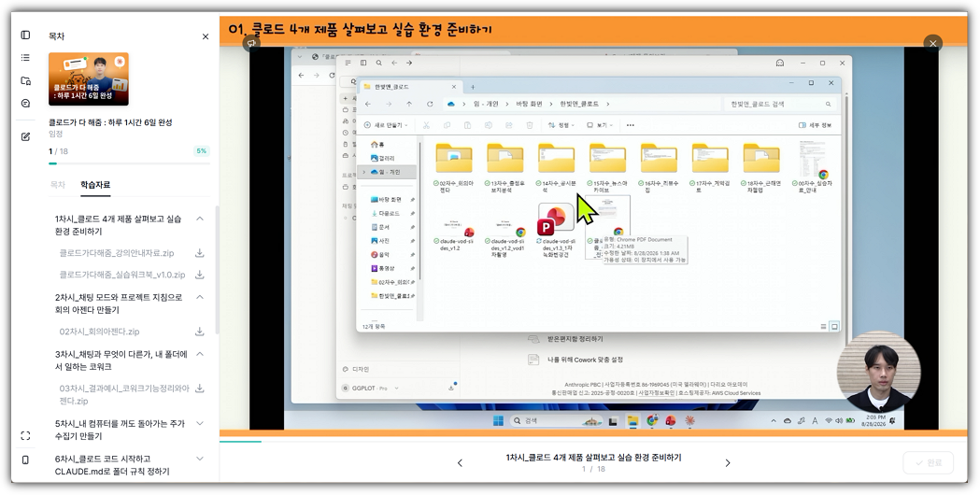980x495 pixels.
Task: Expand the 임 - 개인 OneDrive tree node
Action: point(364,172)
